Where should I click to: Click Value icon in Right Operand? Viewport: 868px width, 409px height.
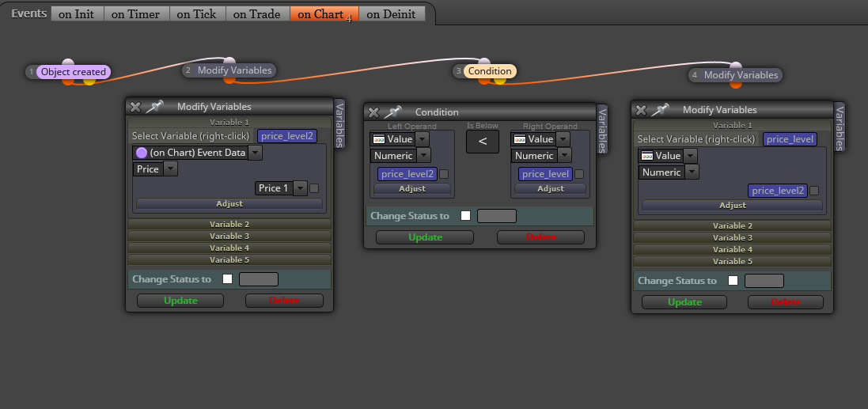click(x=520, y=139)
